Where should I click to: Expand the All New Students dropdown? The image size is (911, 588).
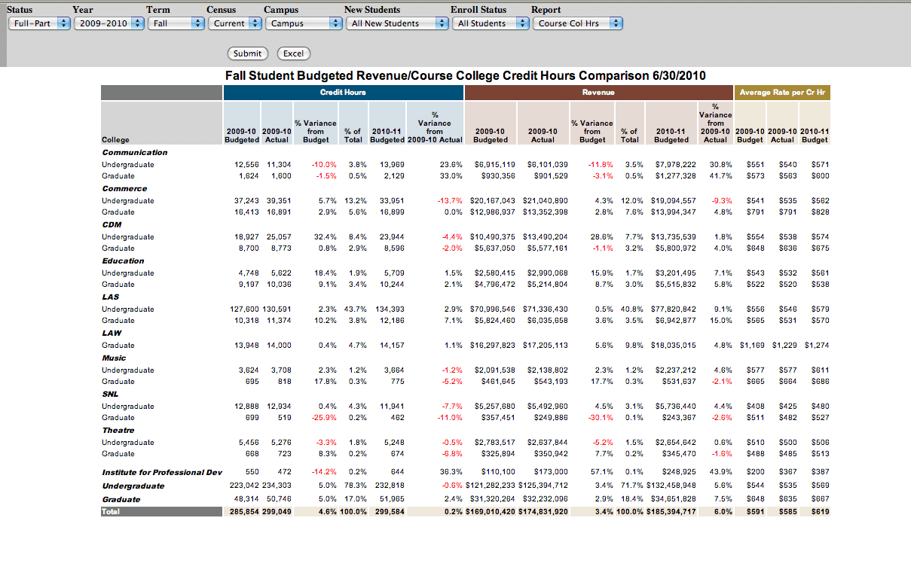[x=396, y=23]
